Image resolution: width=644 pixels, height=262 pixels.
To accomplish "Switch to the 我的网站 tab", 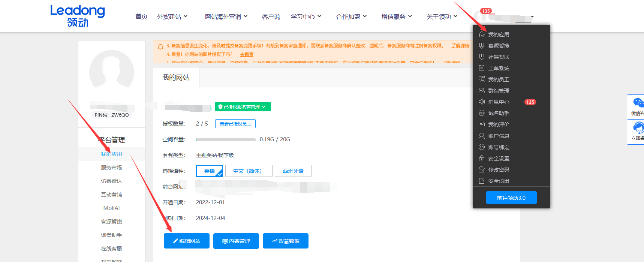I will [176, 78].
